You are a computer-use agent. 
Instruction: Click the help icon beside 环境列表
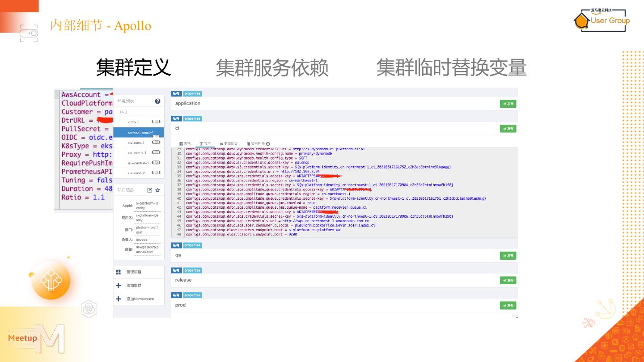(157, 101)
